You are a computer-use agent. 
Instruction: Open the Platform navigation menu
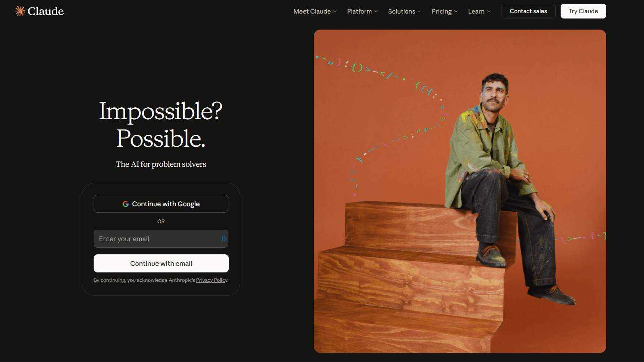coord(359,12)
